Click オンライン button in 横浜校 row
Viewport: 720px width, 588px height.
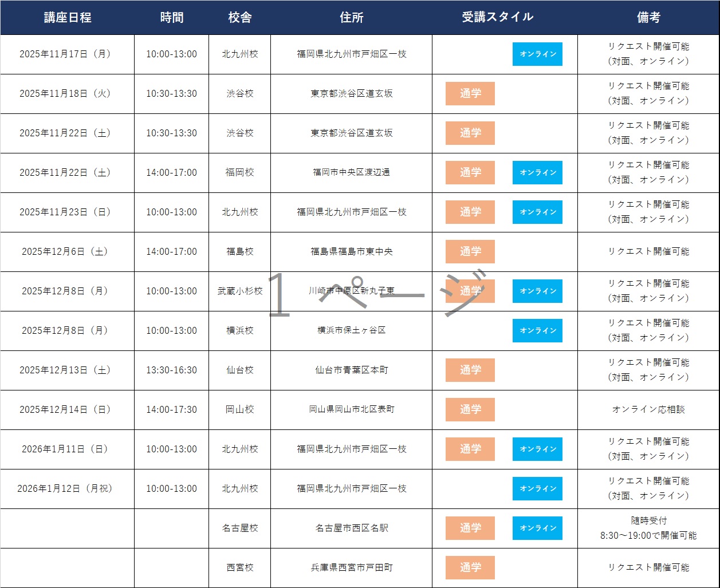pos(537,331)
